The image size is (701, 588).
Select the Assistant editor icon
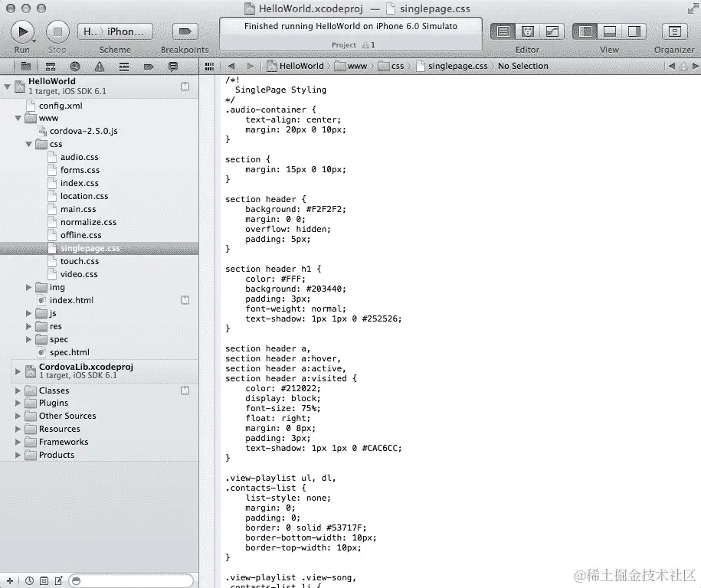528,31
